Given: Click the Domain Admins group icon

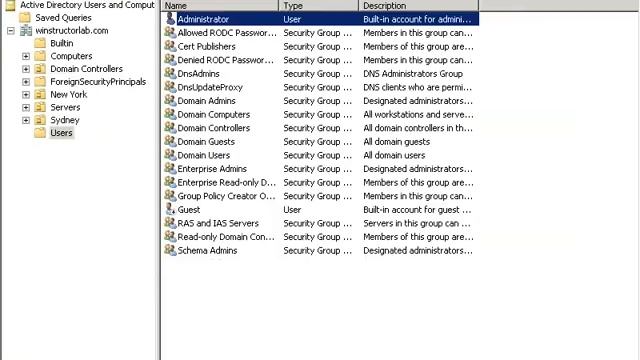Looking at the screenshot, I should pos(170,100).
